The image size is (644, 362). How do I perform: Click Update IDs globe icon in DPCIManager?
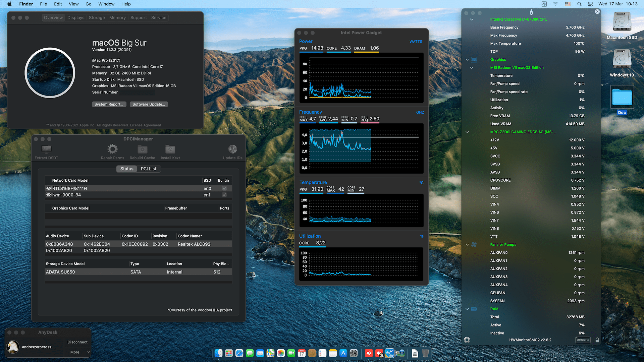232,149
